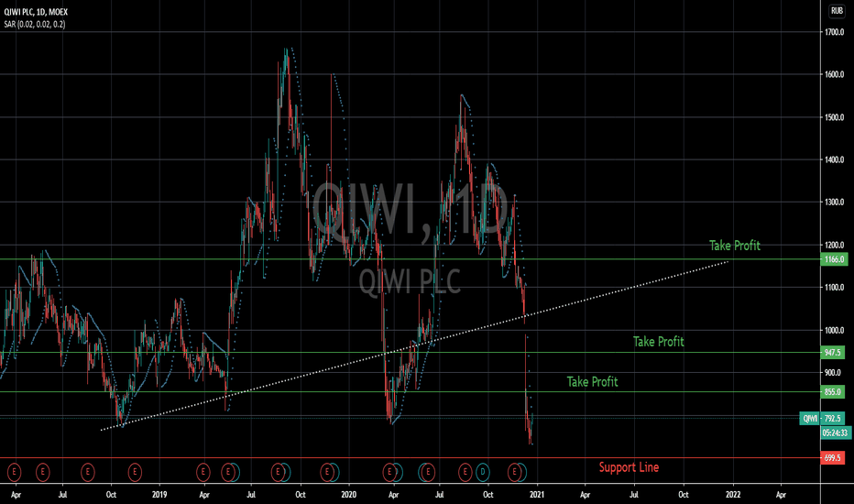Screen dimensions: 854x504
Task: Click the green 947.5 price label
Action: [833, 353]
